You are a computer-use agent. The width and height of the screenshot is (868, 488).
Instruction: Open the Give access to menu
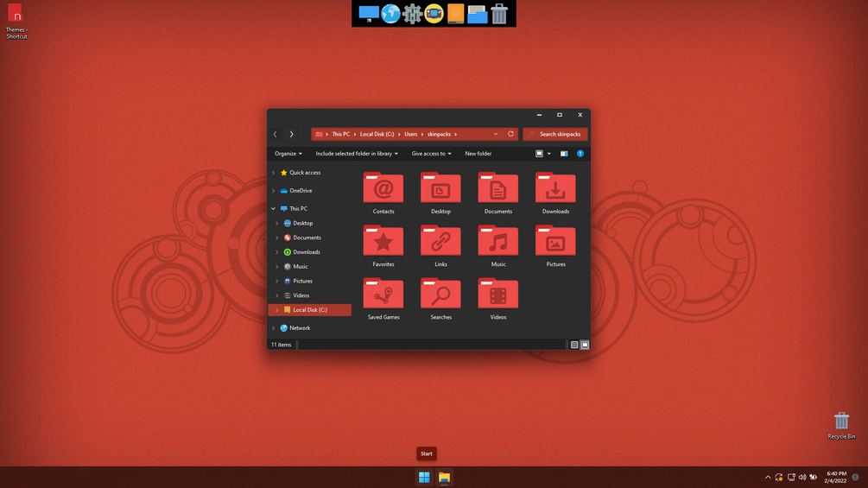tap(431, 154)
